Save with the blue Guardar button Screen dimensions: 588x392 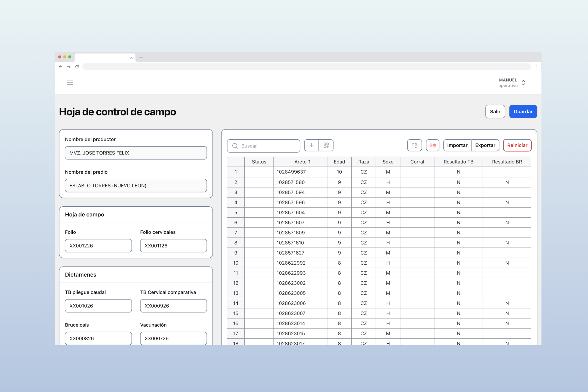pos(523,112)
